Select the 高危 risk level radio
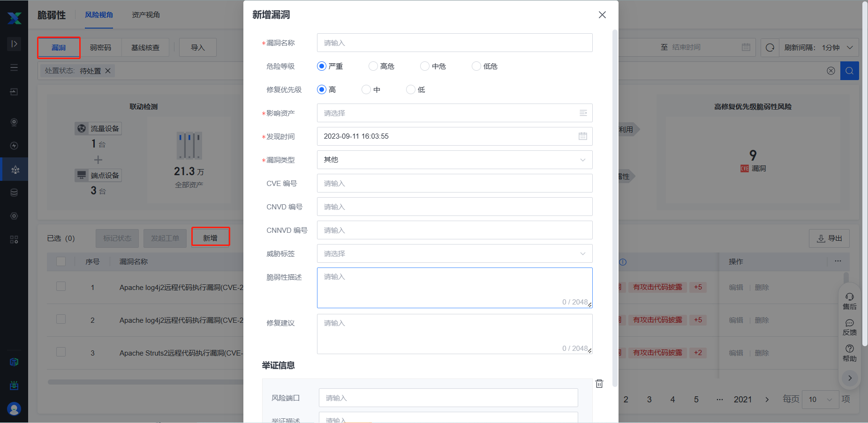The height and width of the screenshot is (423, 868). (x=373, y=66)
